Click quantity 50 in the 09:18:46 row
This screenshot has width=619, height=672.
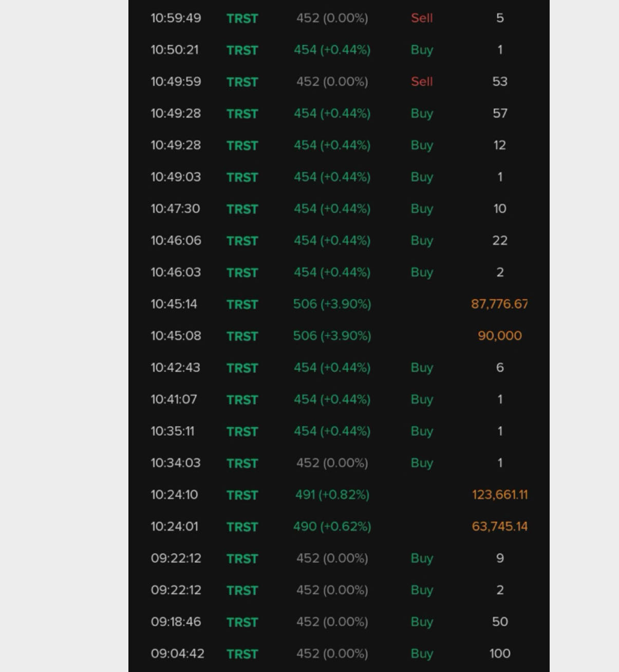[500, 622]
